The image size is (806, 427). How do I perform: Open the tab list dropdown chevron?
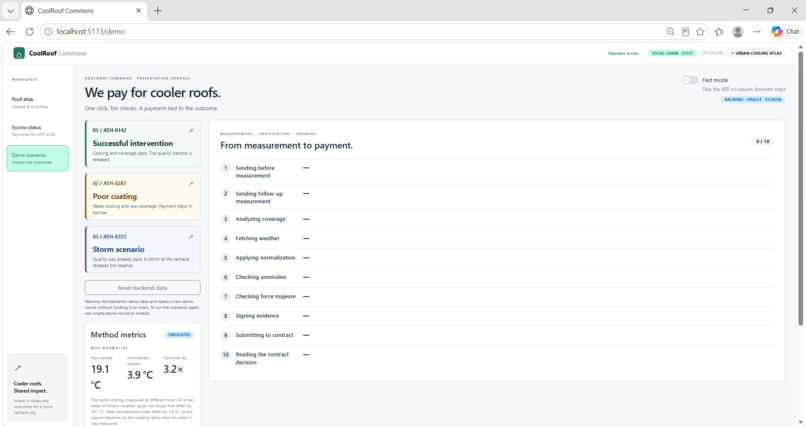coord(10,10)
